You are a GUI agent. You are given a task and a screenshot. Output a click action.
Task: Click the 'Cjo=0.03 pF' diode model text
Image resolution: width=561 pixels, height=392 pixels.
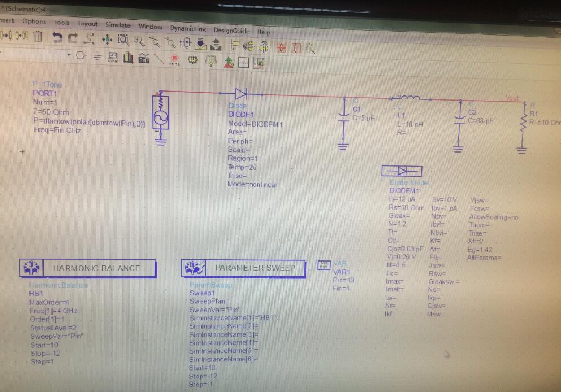(x=405, y=249)
